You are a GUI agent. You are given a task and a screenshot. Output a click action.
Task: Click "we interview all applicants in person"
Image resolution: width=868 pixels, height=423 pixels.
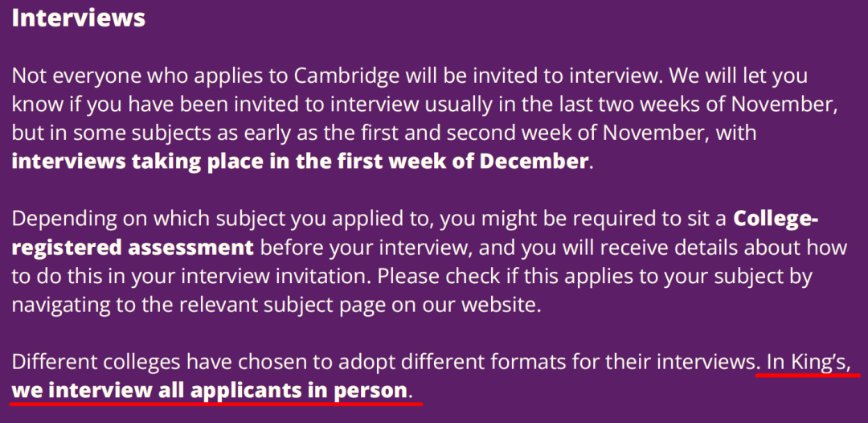pyautogui.click(x=210, y=392)
